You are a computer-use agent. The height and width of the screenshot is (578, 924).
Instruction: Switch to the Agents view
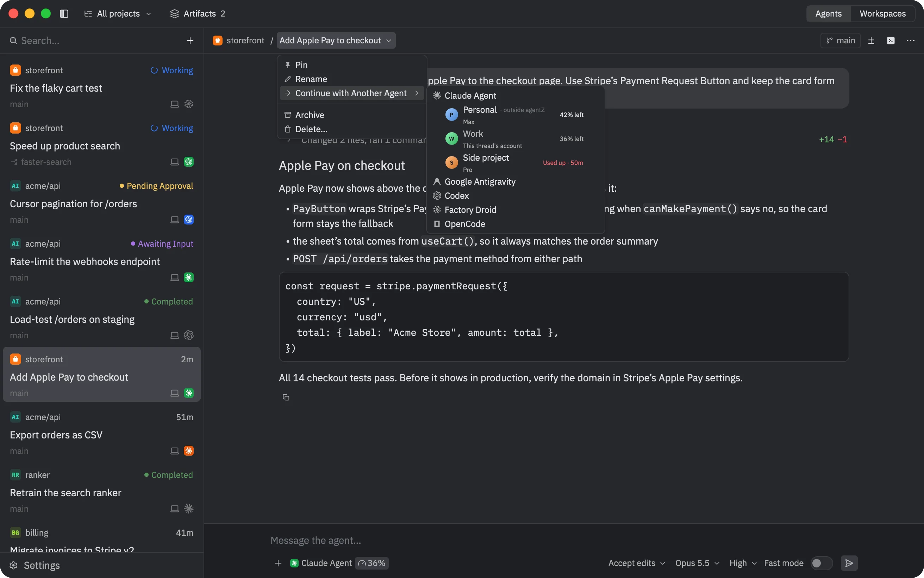828,14
